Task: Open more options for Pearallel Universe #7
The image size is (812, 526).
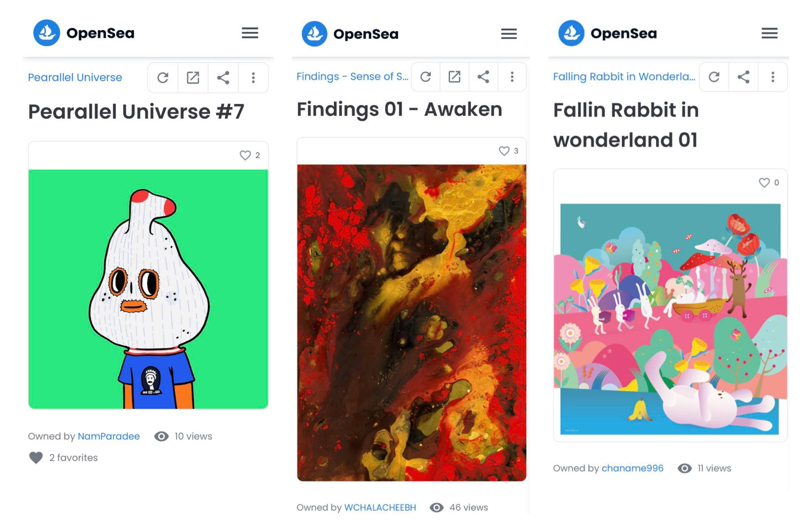Action: [253, 78]
